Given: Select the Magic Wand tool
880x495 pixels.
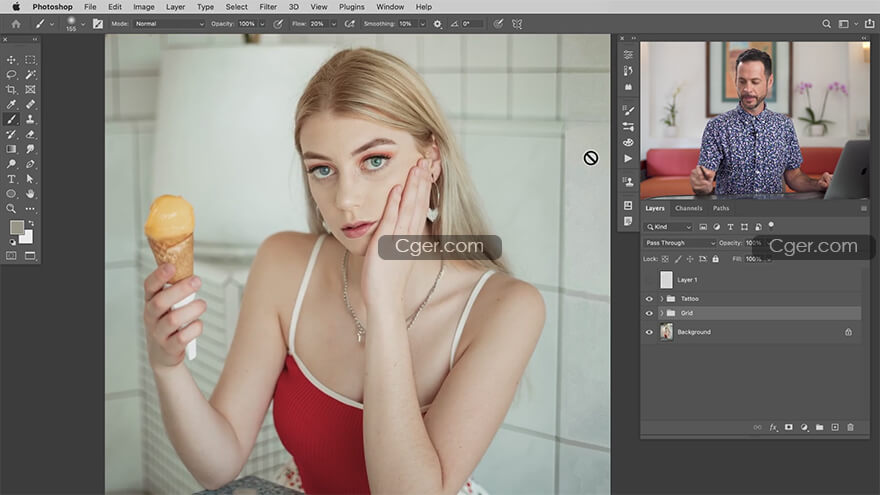Looking at the screenshot, I should tap(30, 75).
